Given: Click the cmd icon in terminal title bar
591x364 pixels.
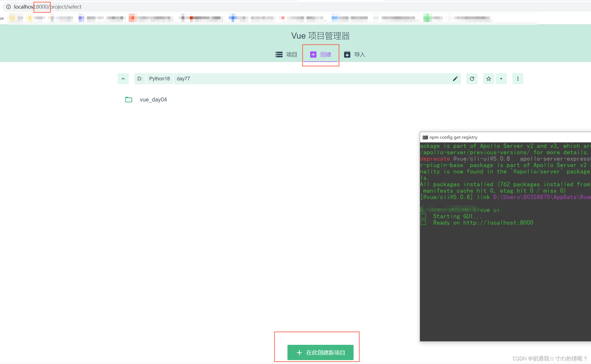Looking at the screenshot, I should point(425,137).
